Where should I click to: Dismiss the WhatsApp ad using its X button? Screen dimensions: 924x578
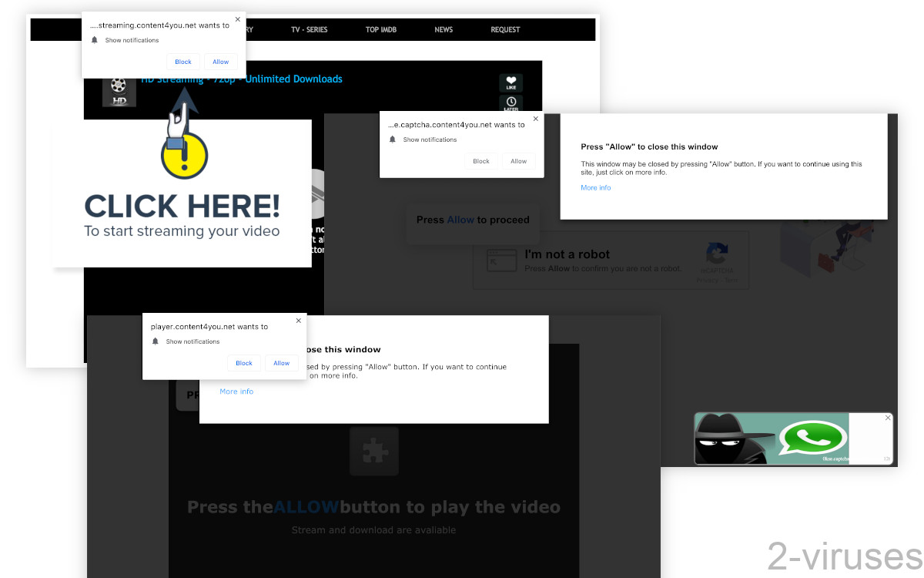887,416
